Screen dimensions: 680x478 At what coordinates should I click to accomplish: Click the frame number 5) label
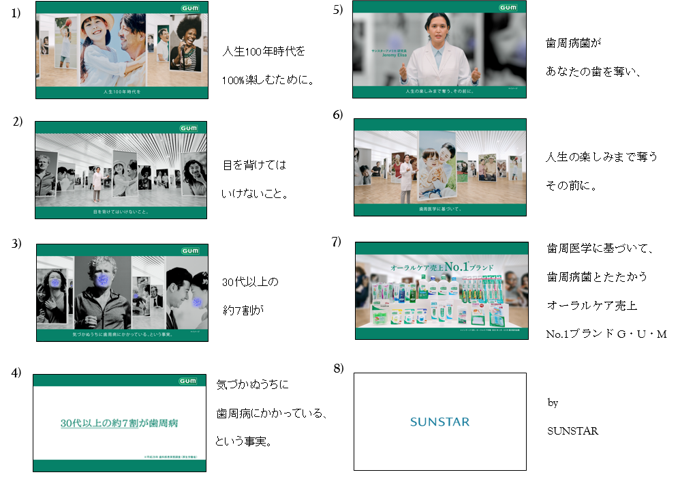point(338,10)
